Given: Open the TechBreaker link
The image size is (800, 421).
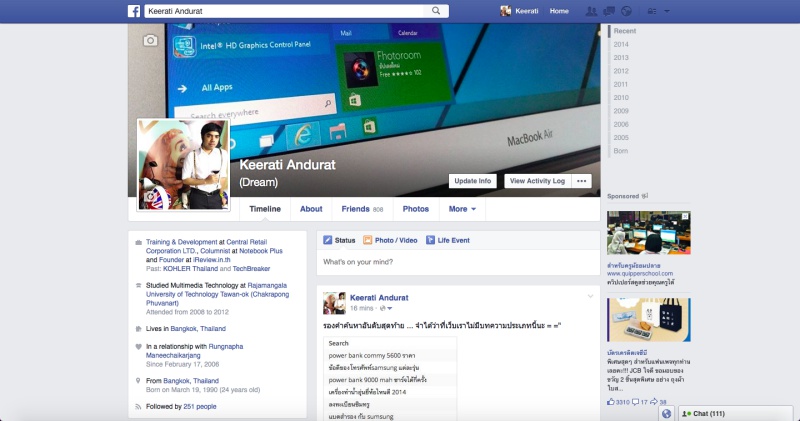Looking at the screenshot, I should coord(251,268).
